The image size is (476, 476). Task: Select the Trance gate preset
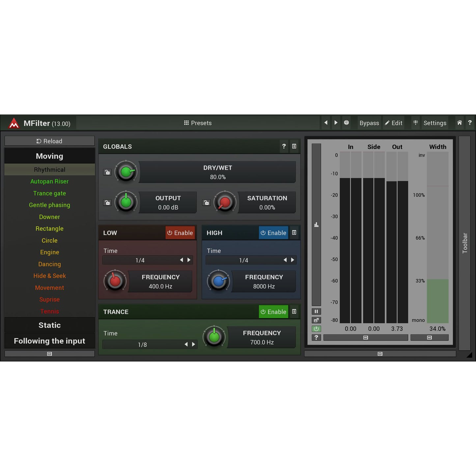click(x=49, y=193)
